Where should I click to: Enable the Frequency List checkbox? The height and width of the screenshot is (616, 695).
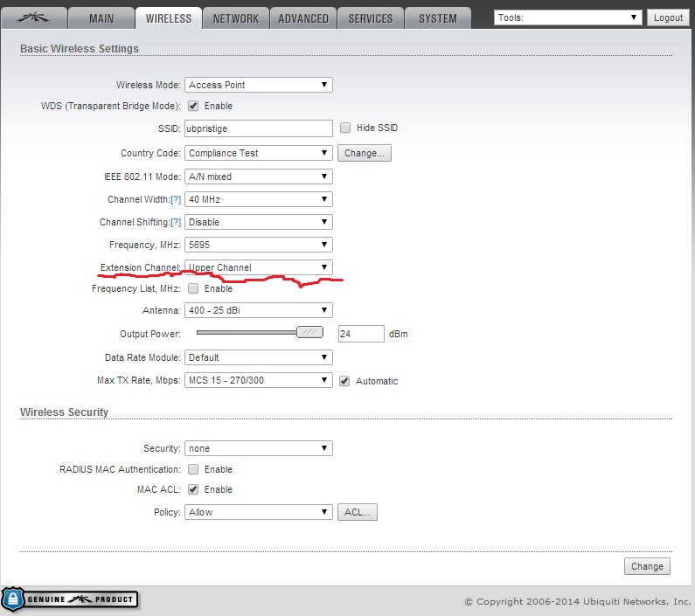(x=193, y=288)
